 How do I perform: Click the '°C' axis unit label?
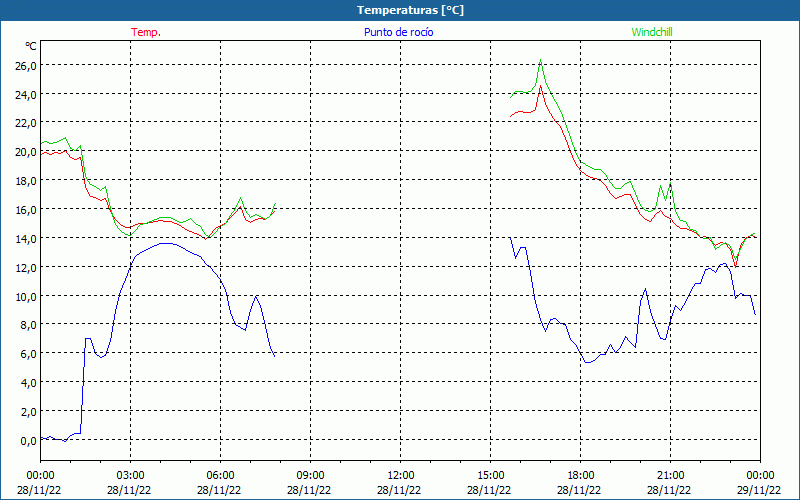(31, 46)
